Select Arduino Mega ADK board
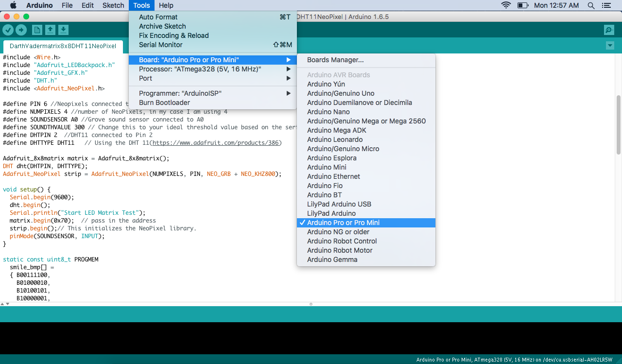622x364 pixels. point(366,130)
